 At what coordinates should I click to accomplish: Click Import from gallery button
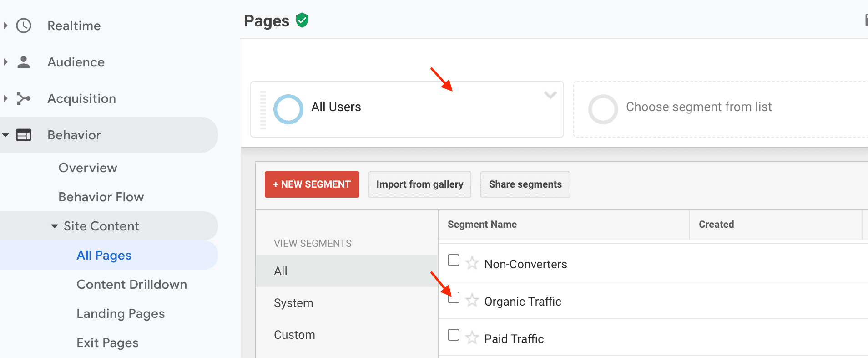point(420,184)
